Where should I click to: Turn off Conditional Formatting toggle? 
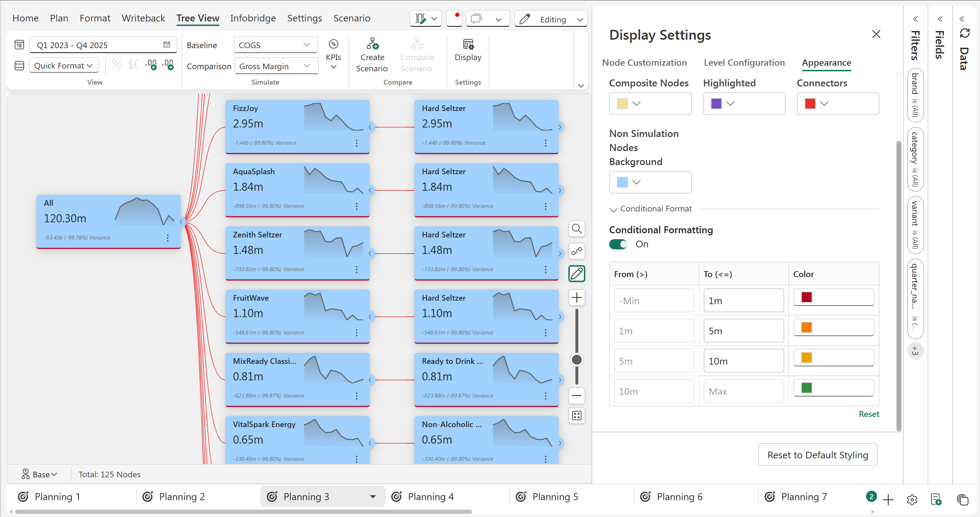tap(618, 244)
